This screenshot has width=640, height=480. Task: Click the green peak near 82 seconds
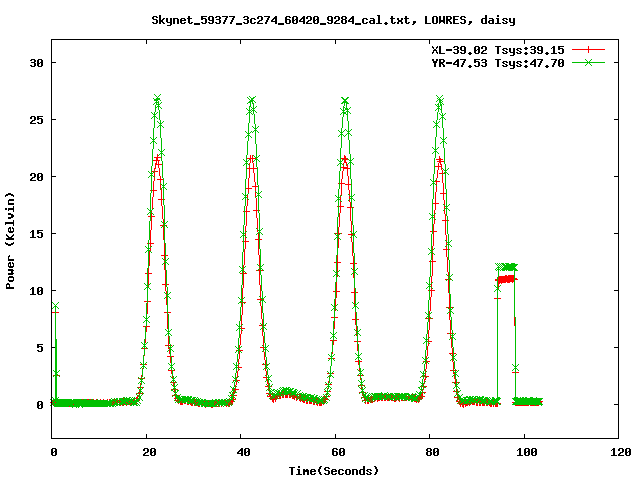pyautogui.click(x=440, y=99)
